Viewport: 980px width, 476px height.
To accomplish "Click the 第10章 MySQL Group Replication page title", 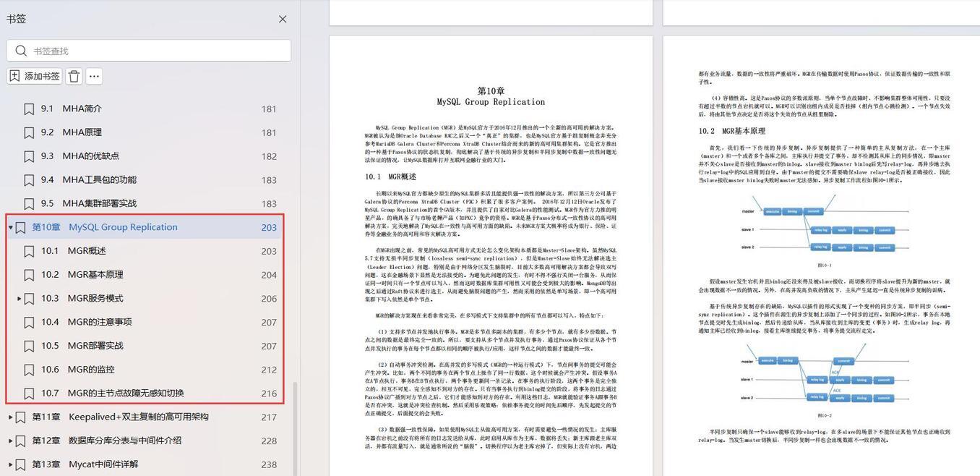I will pos(491,96).
